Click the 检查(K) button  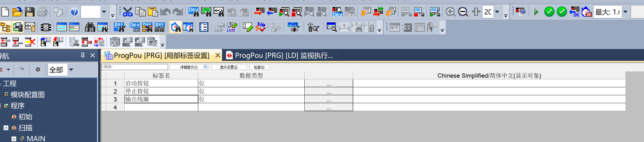click(x=259, y=67)
